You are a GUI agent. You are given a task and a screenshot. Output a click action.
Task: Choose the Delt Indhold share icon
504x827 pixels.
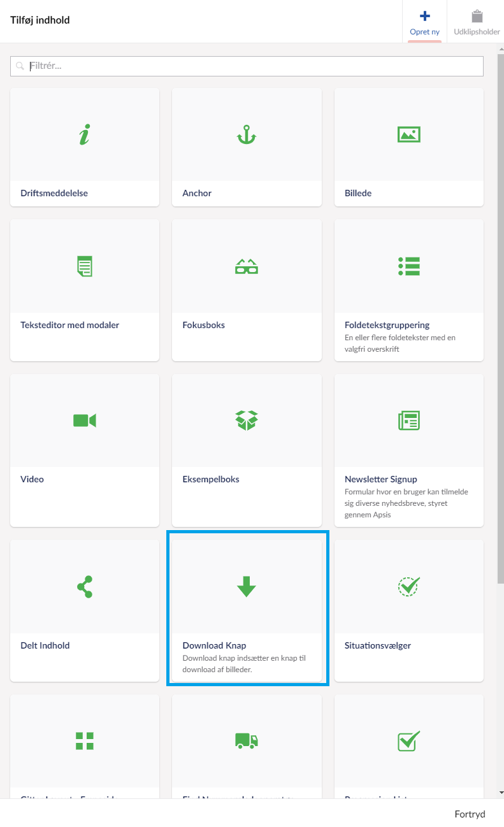[x=85, y=586]
